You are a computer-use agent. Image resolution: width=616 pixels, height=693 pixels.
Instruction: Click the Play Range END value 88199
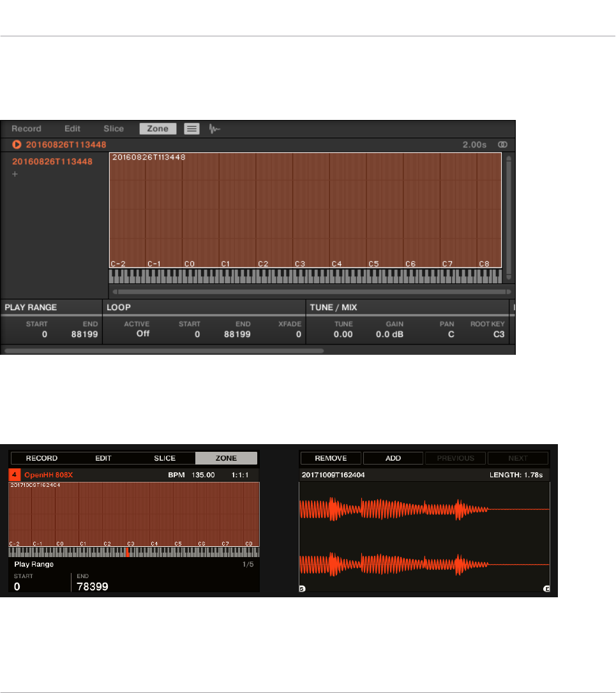(84, 334)
